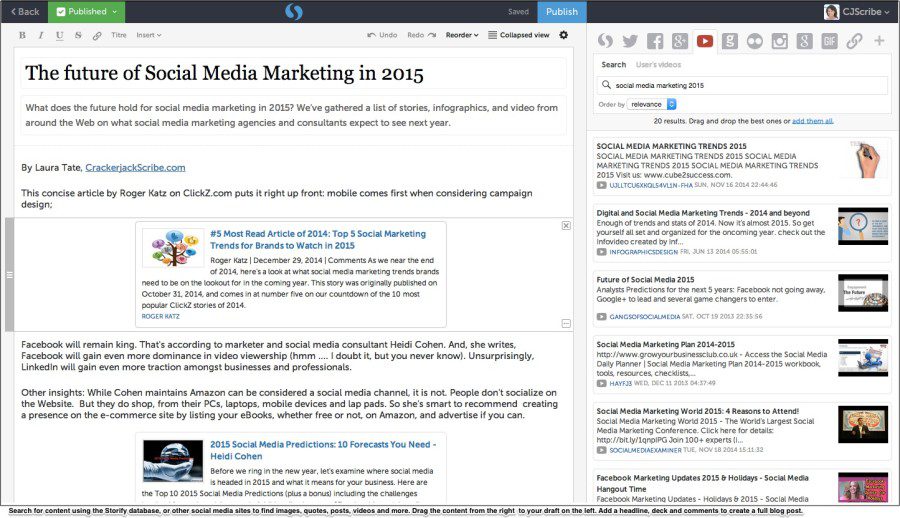Open the #5 Most Read Article of 2014 link
900x518 pixels.
click(x=318, y=239)
